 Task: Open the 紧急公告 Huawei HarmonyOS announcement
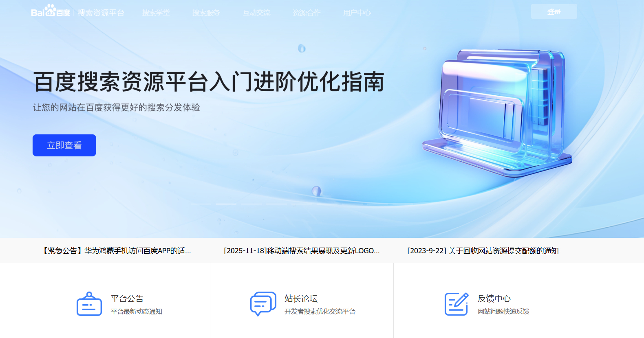tap(116, 251)
